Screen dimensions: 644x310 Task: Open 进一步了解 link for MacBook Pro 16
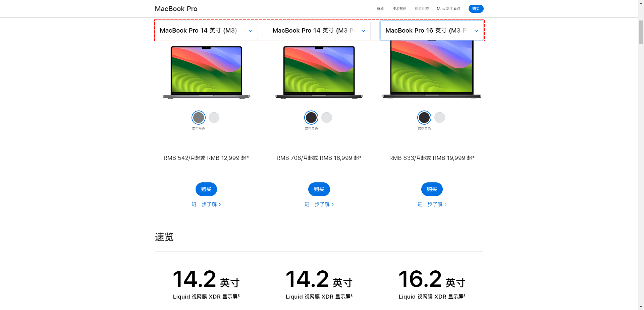point(432,204)
